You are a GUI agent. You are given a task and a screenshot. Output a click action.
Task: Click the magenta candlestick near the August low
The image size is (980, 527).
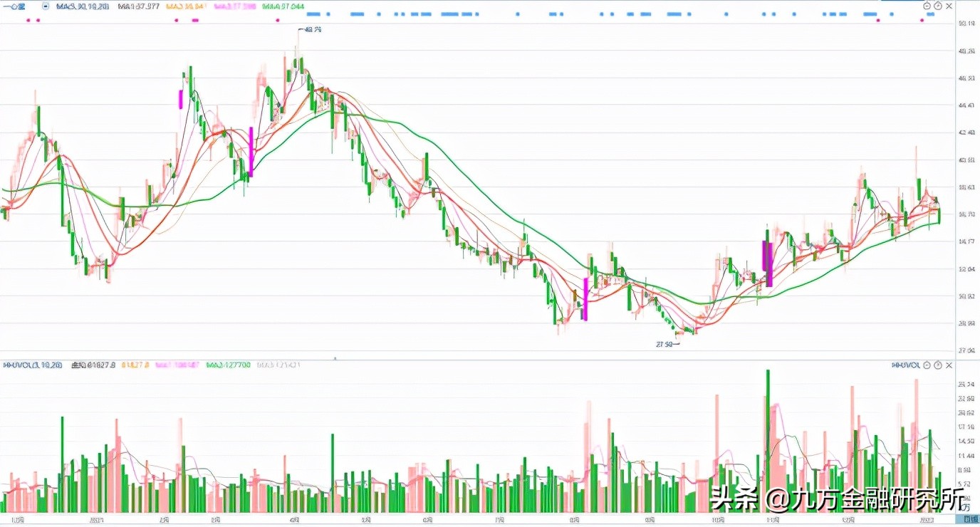pyautogui.click(x=585, y=299)
